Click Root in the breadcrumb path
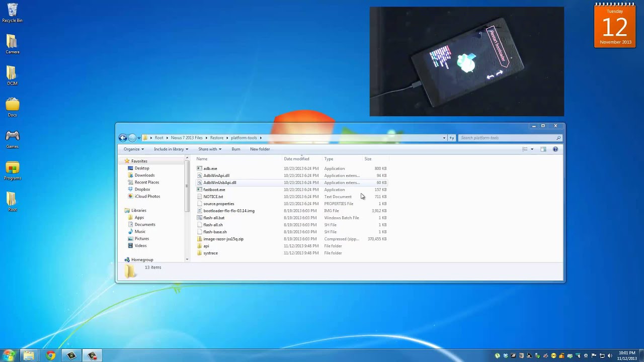Image resolution: width=644 pixels, height=362 pixels. (159, 138)
